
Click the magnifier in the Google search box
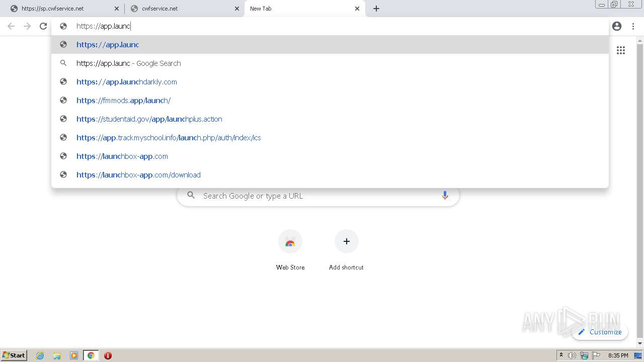tap(191, 195)
